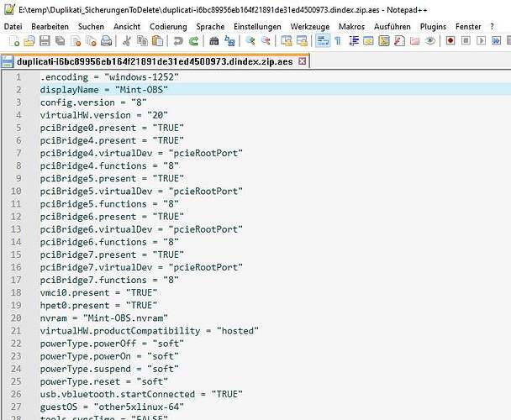The image size is (511, 420).
Task: Toggle indent guide toolbar icon
Action: pyautogui.click(x=354, y=41)
